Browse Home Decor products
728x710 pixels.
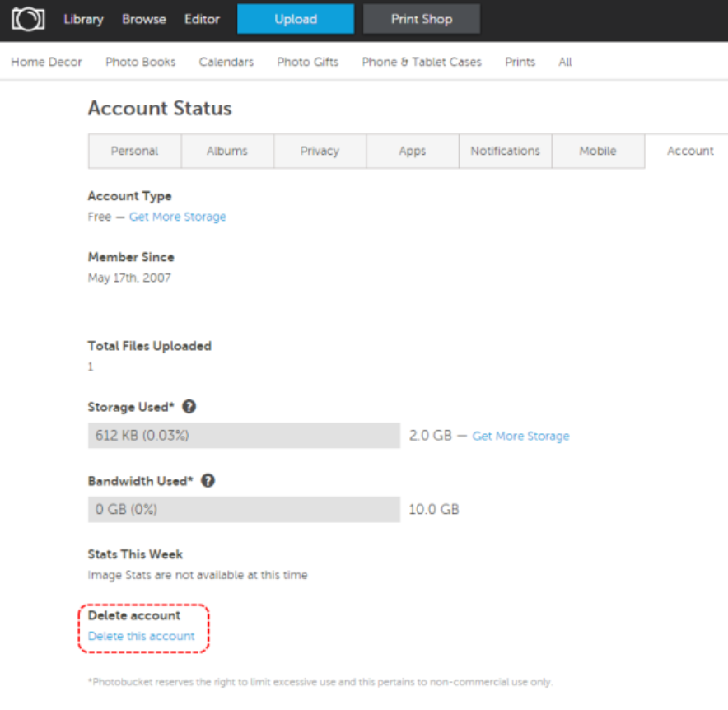click(46, 62)
